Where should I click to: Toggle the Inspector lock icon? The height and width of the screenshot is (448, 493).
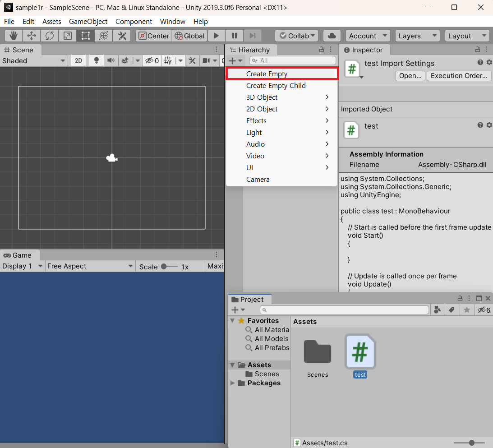(478, 49)
